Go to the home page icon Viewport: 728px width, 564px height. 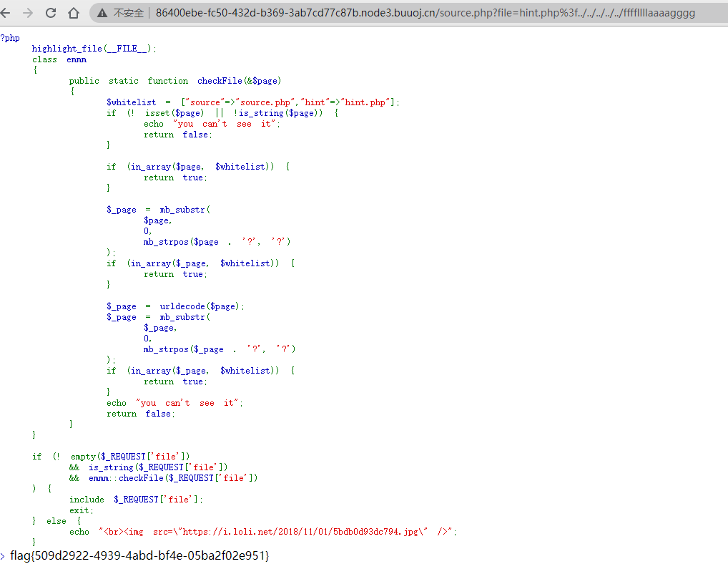(x=74, y=13)
